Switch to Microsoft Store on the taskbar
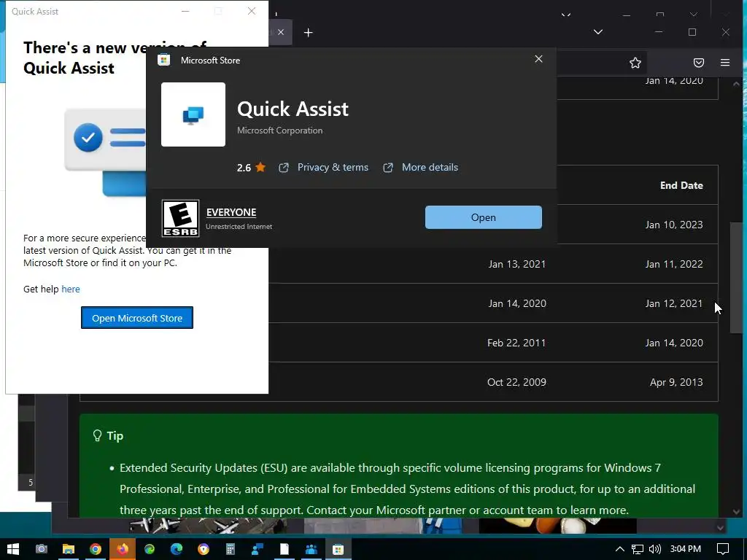The height and width of the screenshot is (560, 747). 338,549
